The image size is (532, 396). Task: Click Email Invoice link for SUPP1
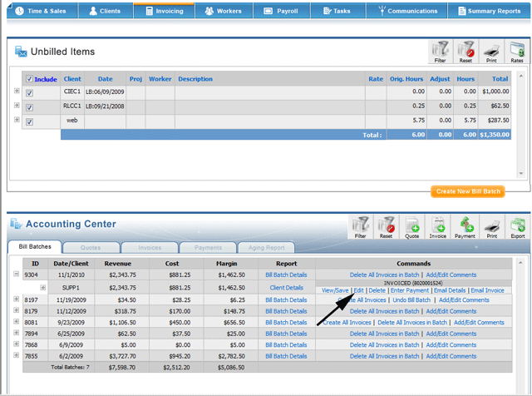click(487, 290)
